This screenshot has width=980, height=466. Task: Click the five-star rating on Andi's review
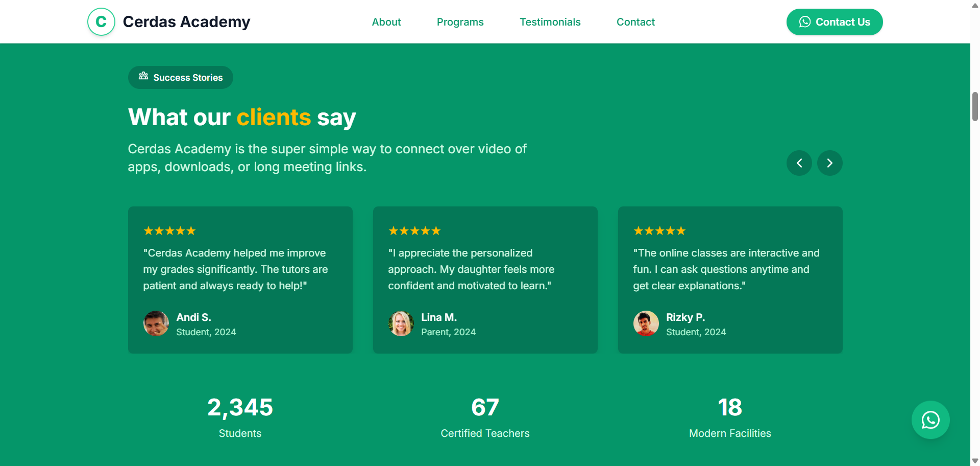(x=169, y=231)
